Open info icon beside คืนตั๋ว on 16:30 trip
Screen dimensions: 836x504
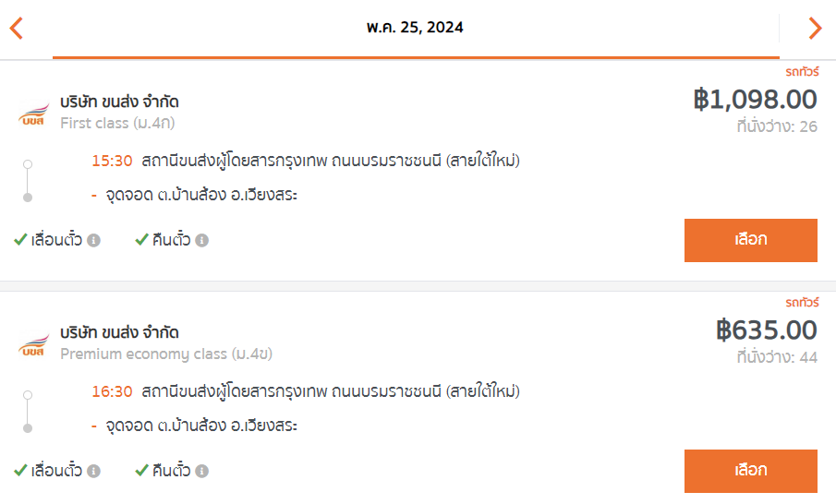(x=201, y=471)
